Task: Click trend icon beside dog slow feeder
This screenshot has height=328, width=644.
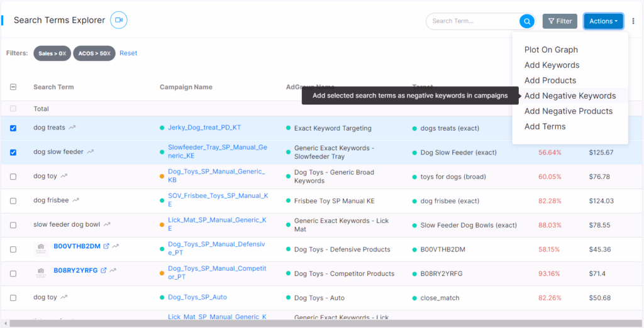Action: pyautogui.click(x=91, y=151)
